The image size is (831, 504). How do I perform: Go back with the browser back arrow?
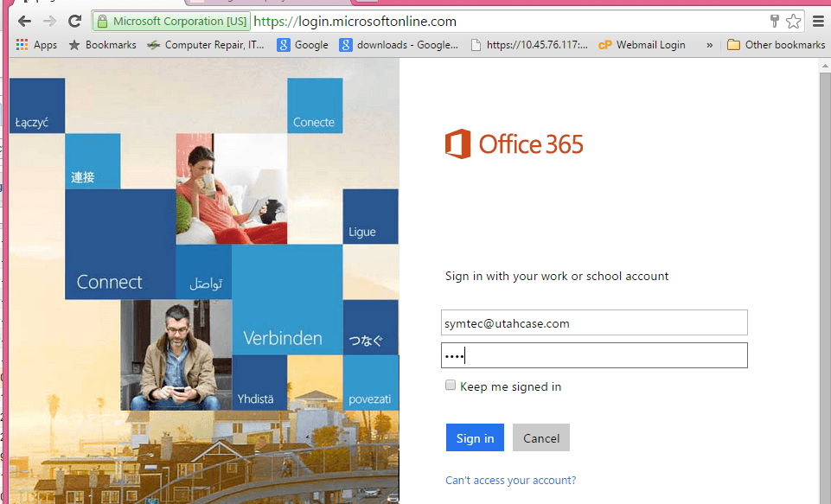(x=24, y=22)
